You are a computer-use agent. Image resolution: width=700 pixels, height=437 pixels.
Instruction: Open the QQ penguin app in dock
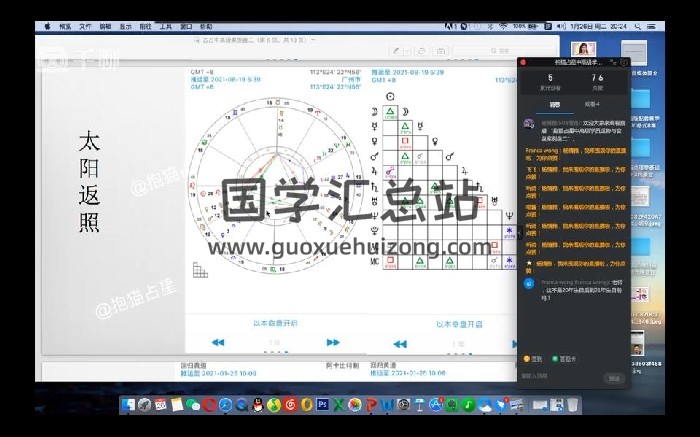[258, 405]
